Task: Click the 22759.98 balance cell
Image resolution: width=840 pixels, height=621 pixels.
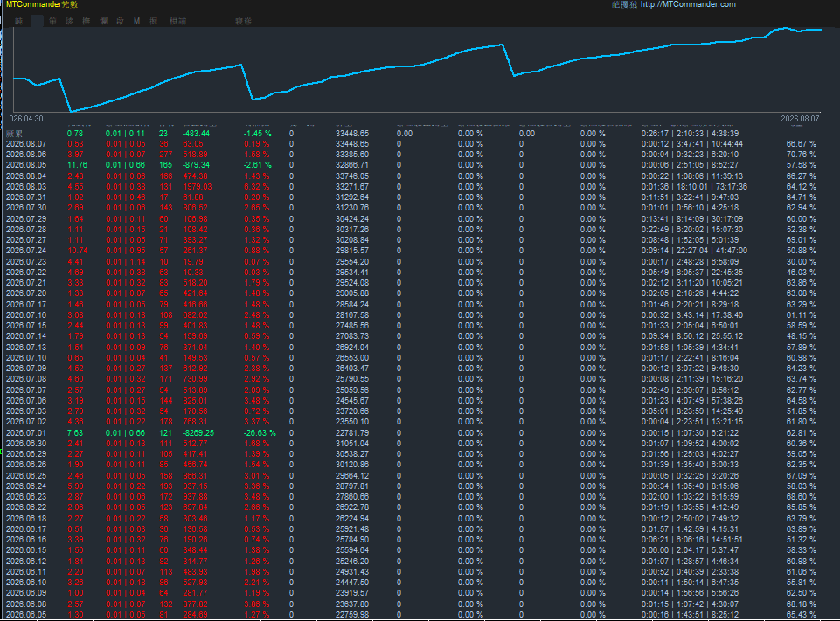Action: (352, 615)
